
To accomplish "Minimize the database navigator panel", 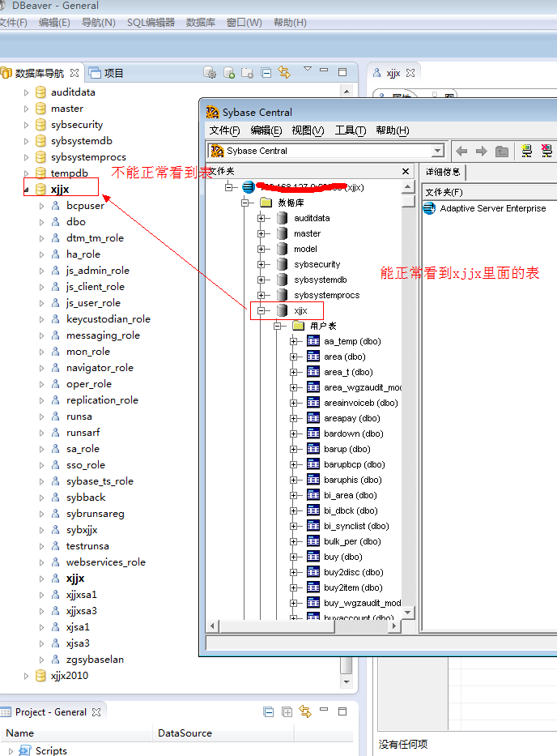I will coord(324,70).
